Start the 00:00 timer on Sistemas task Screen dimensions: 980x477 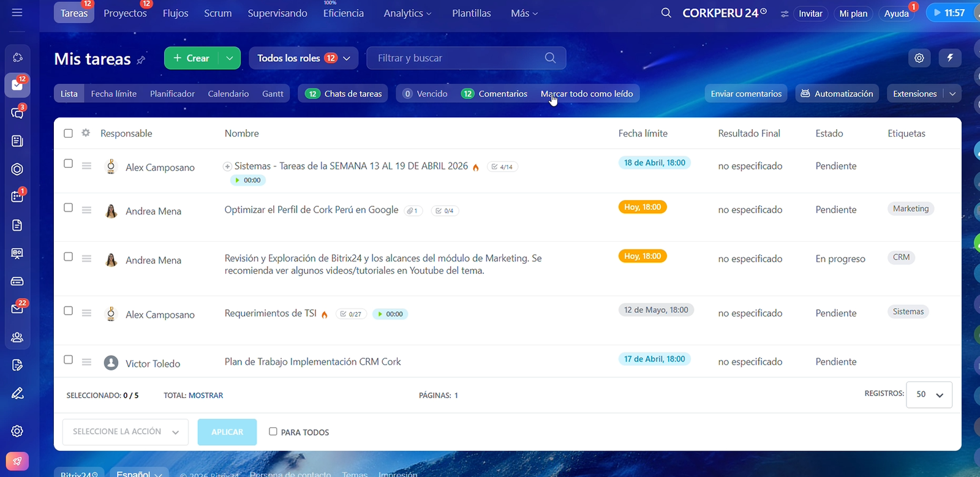tap(248, 180)
